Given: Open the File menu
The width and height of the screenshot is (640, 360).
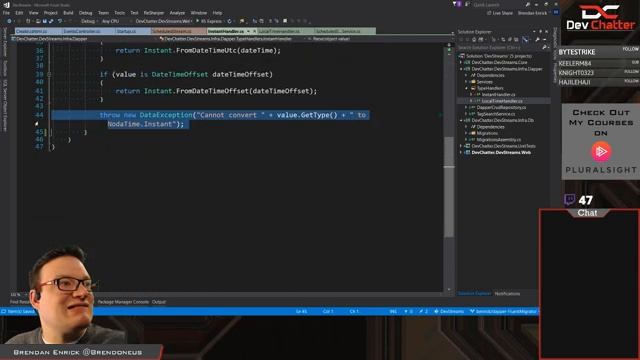Looking at the screenshot, I should (x=6, y=13).
